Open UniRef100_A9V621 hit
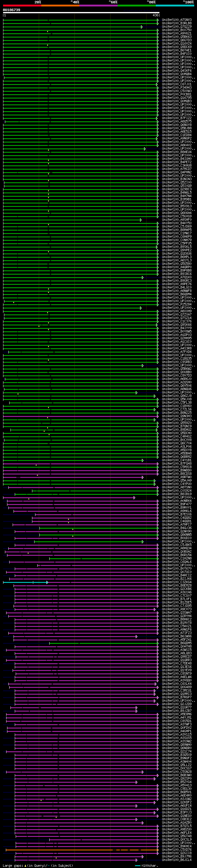The width and height of the screenshot is (197, 868). point(177,33)
